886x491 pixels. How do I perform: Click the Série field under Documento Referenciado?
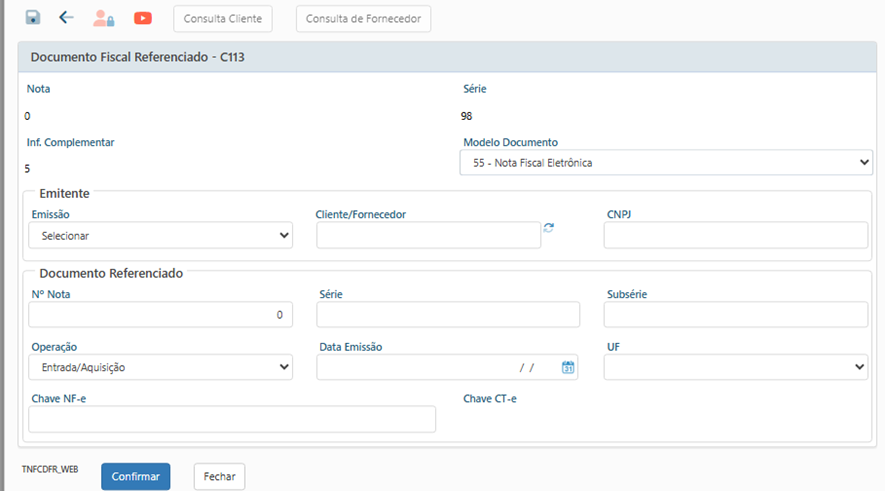point(448,315)
